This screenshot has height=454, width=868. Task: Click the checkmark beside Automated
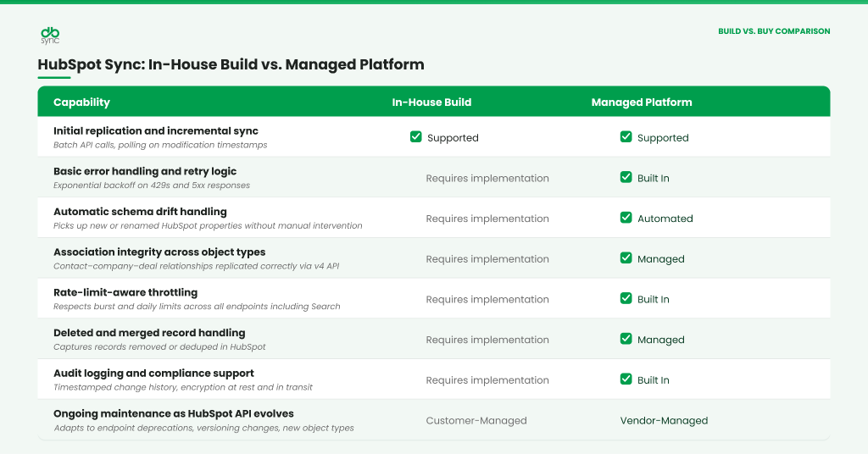(626, 218)
